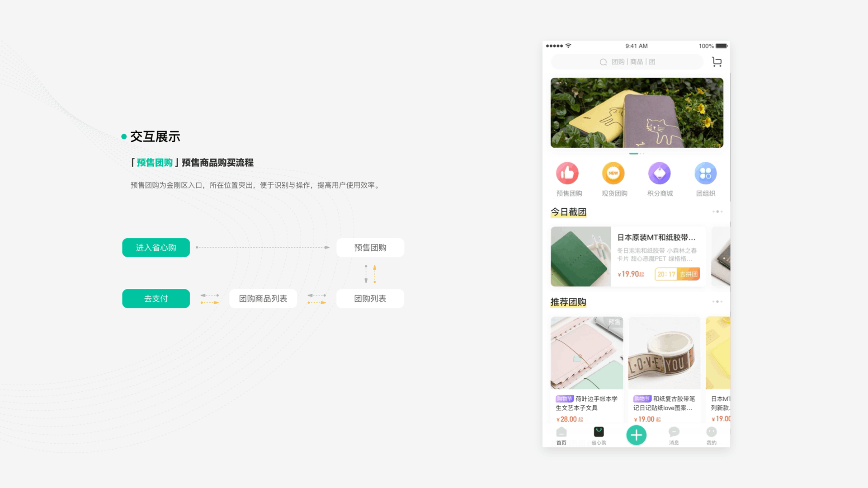This screenshot has height=488, width=868.
Task: Click 荷叶边手帐本学生文艺本子文具 title
Action: pos(587,404)
